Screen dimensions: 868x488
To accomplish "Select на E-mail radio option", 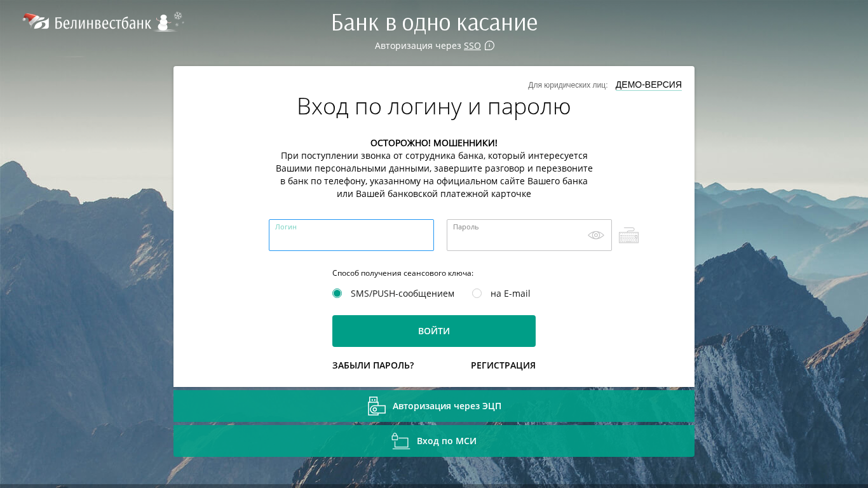I will [x=477, y=294].
